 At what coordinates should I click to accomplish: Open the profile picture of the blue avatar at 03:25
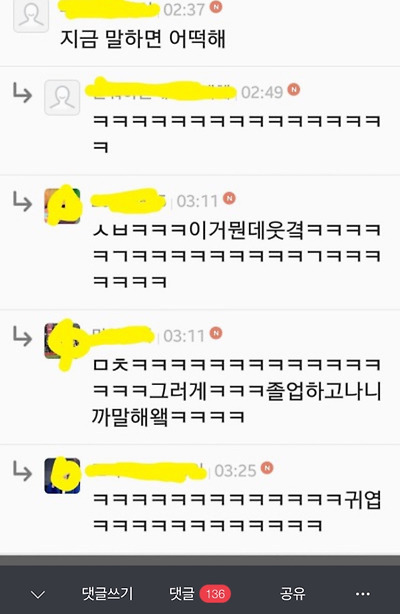62,476
